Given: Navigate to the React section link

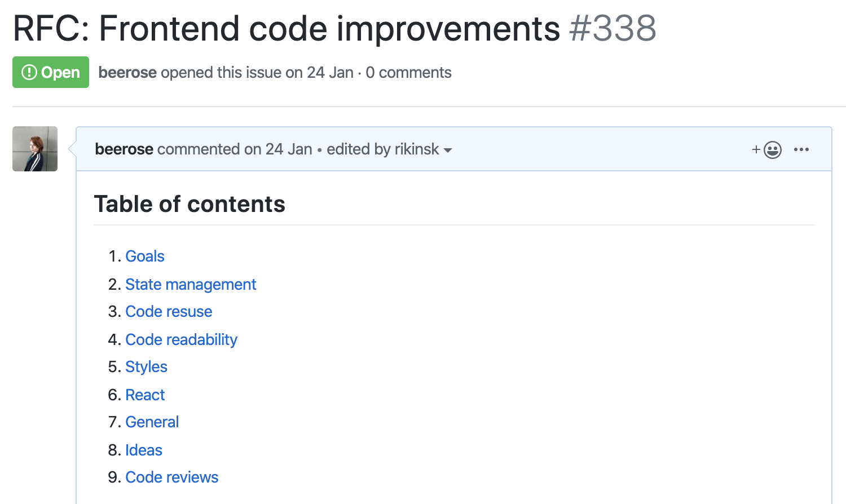Looking at the screenshot, I should [x=145, y=395].
